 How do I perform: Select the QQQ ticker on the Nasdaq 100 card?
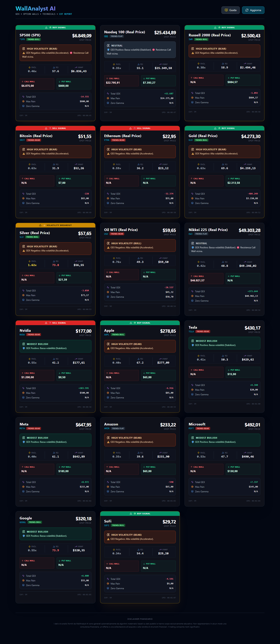click(x=106, y=37)
